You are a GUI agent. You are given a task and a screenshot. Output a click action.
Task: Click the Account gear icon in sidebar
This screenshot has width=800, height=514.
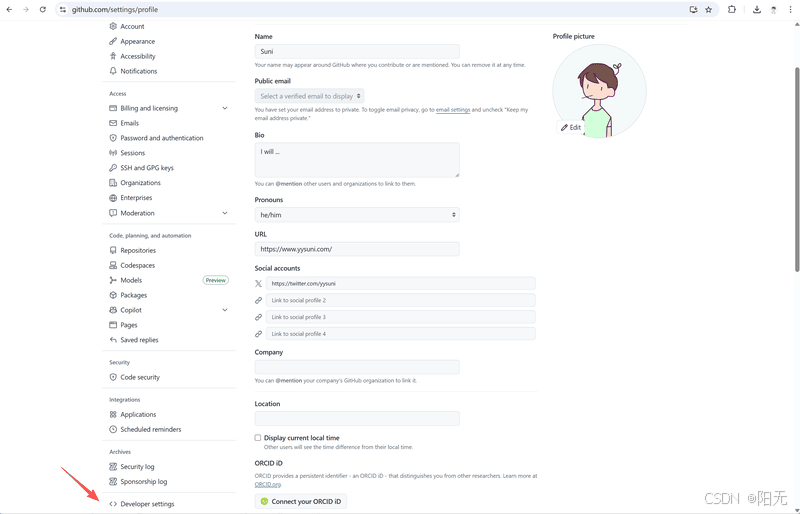click(x=113, y=27)
